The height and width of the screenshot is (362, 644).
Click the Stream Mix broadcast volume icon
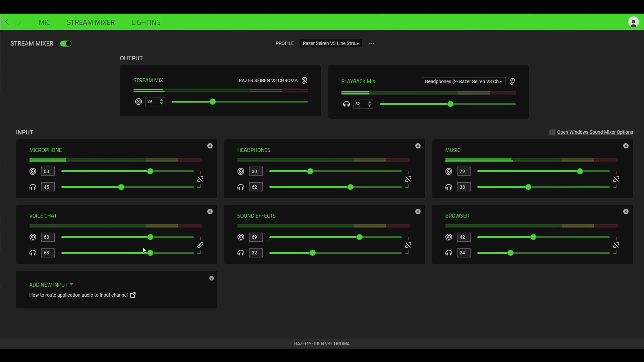[139, 102]
